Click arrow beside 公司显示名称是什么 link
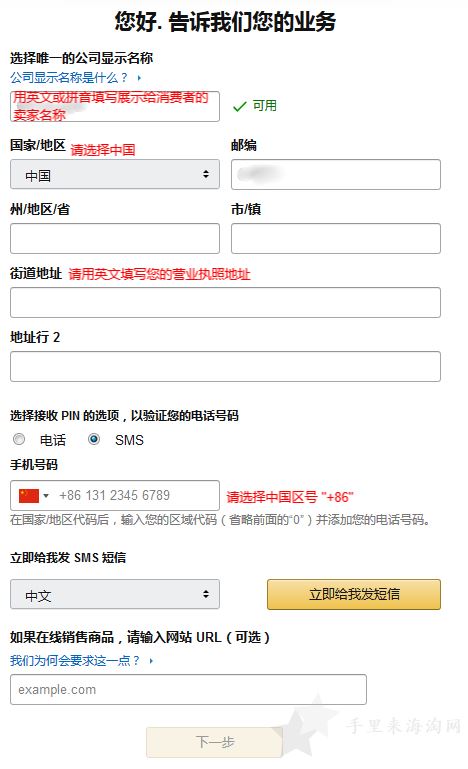Viewport: 468px width, 769px height. pyautogui.click(x=139, y=77)
